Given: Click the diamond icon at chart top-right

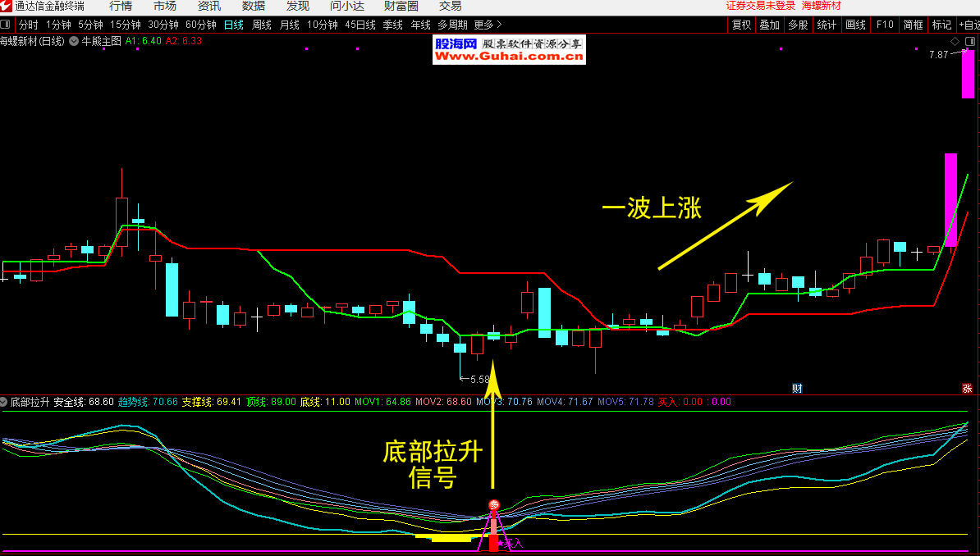Looking at the screenshot, I should tap(955, 41).
